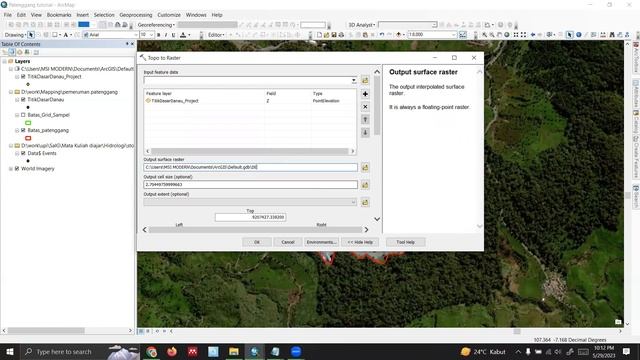This screenshot has width=640, height=360.
Task: Browse for input feature data folder icon
Action: click(x=365, y=80)
